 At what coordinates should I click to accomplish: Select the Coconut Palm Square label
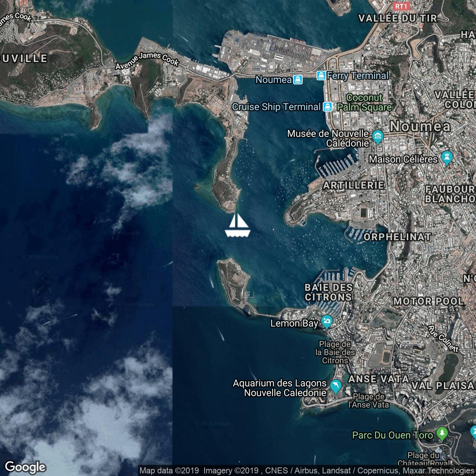coord(364,102)
